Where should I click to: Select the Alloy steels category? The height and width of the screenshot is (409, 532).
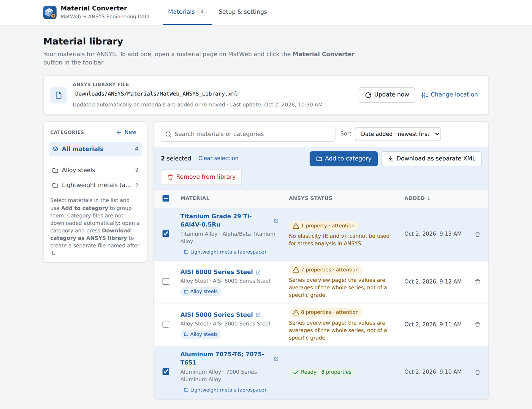pyautogui.click(x=95, y=170)
